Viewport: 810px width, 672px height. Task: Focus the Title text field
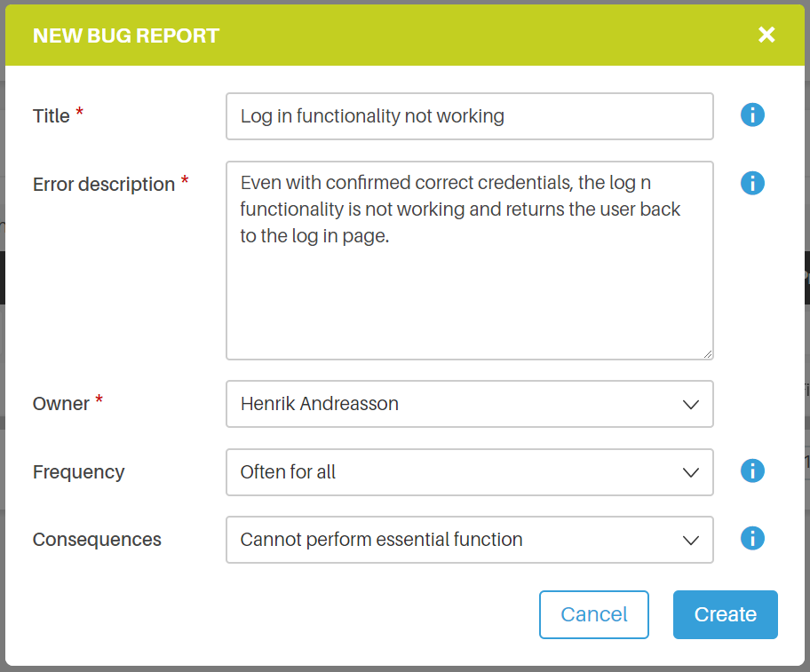pyautogui.click(x=470, y=116)
